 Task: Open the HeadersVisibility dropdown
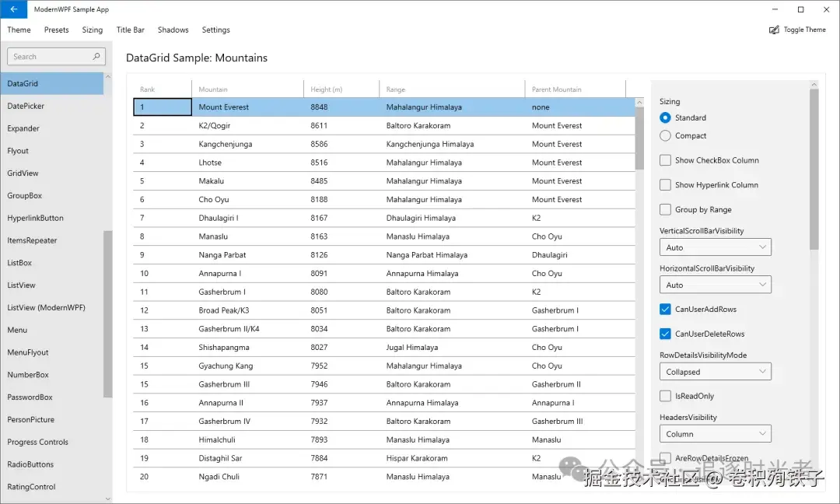pos(716,434)
